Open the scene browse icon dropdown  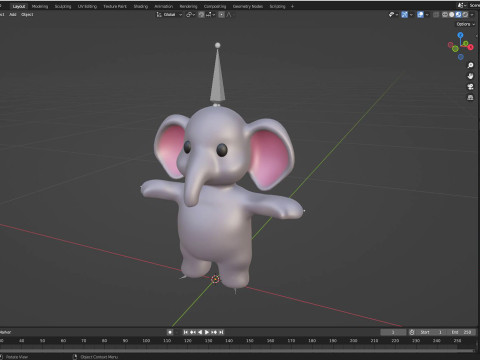(x=462, y=5)
